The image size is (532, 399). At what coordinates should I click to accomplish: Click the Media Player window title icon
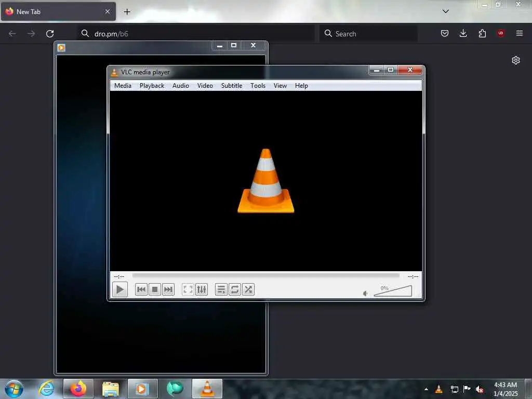coord(61,47)
